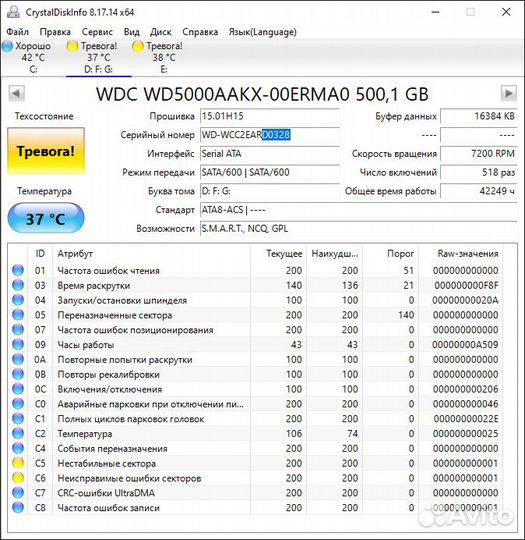525x540 pixels.
Task: Select the Неисправимые ошибки секторов row
Action: [x=256, y=478]
